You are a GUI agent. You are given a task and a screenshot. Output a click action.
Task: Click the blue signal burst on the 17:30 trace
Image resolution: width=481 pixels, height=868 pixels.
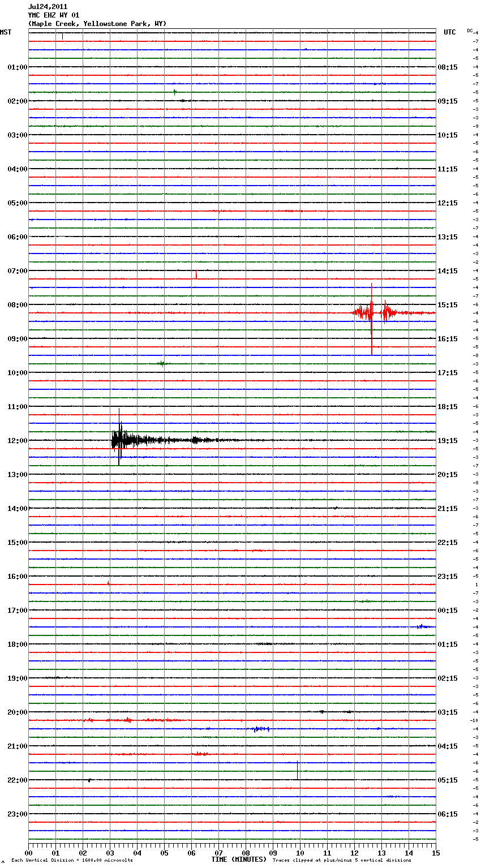[x=422, y=626]
